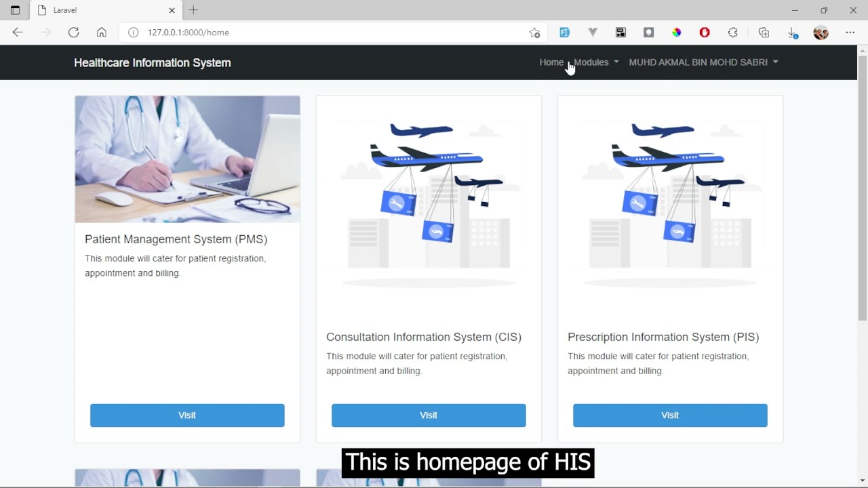Click the doctor photo on PMS card
The image size is (868, 488).
tap(187, 159)
